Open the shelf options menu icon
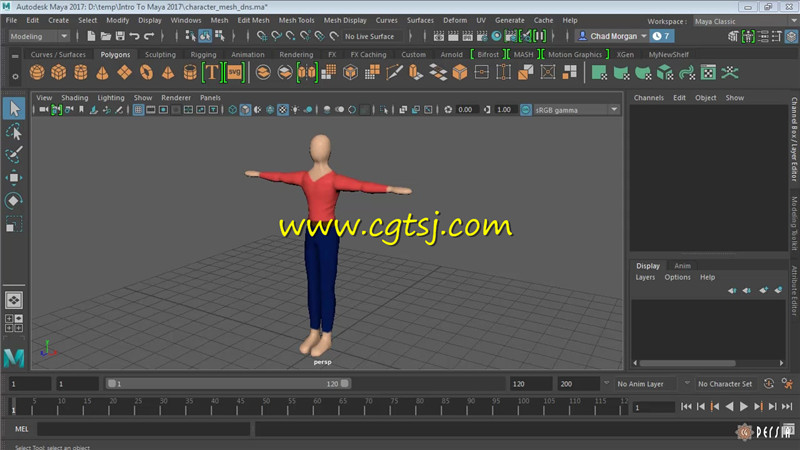 pyautogui.click(x=15, y=77)
